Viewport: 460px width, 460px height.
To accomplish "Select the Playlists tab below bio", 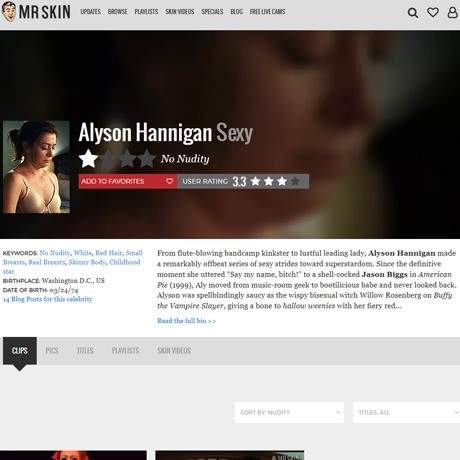I will 125,351.
